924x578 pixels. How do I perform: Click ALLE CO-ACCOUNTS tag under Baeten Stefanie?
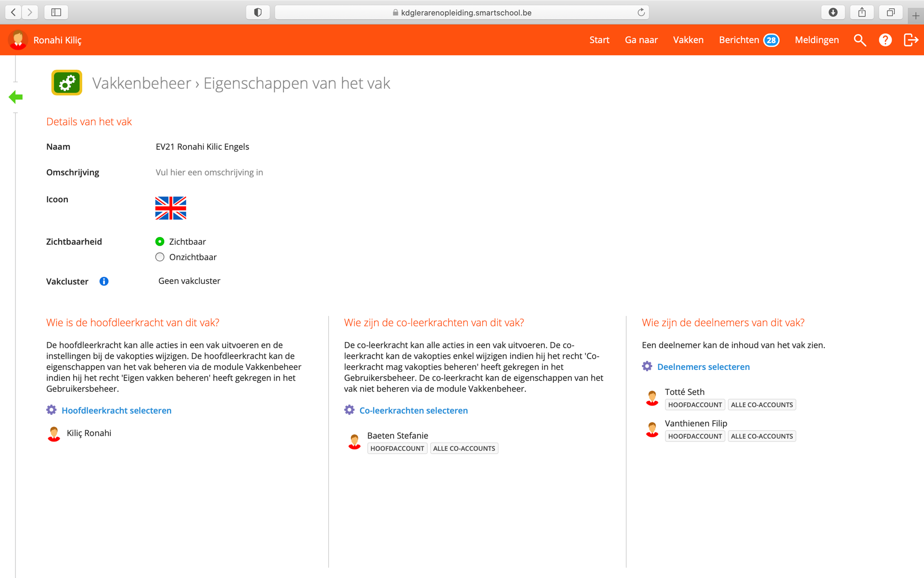coord(464,448)
